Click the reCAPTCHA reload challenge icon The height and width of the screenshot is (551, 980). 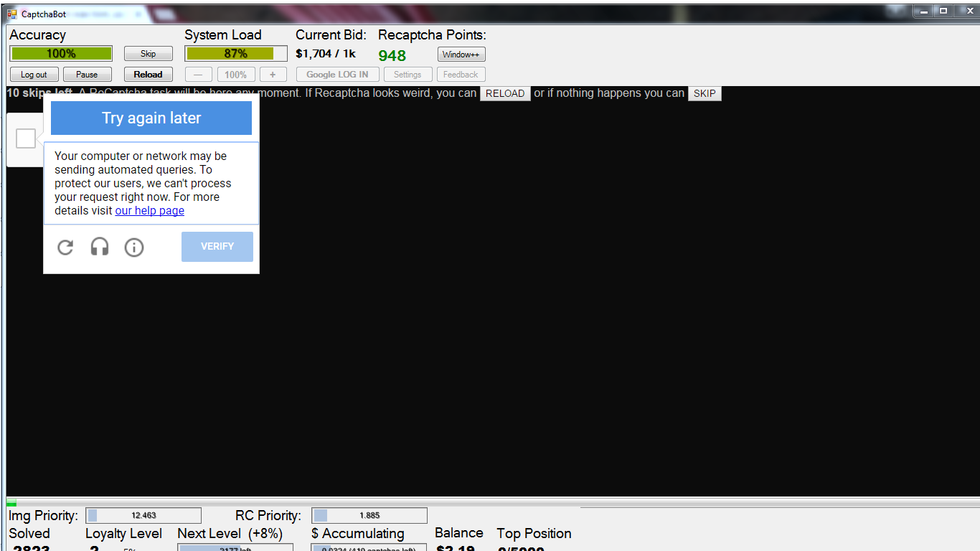pyautogui.click(x=65, y=248)
